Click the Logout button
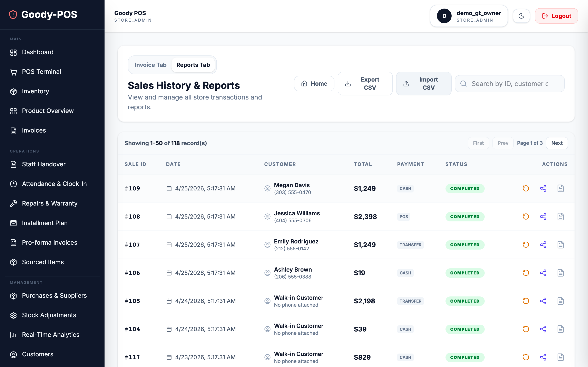The image size is (588, 367). tap(556, 16)
